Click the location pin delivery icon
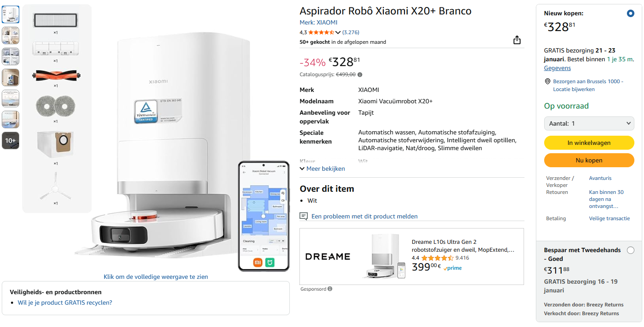Image resolution: width=644 pixels, height=327 pixels. (x=547, y=81)
